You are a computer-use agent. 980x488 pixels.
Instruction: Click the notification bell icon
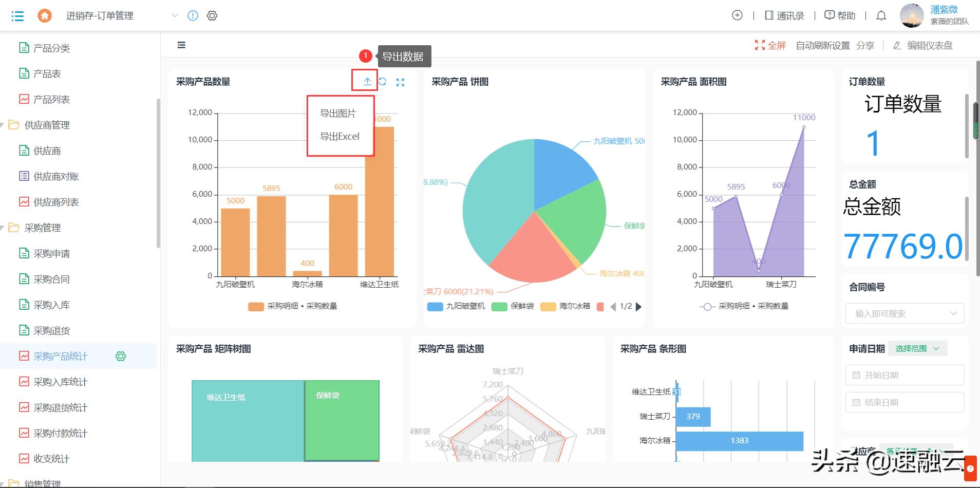tap(881, 16)
